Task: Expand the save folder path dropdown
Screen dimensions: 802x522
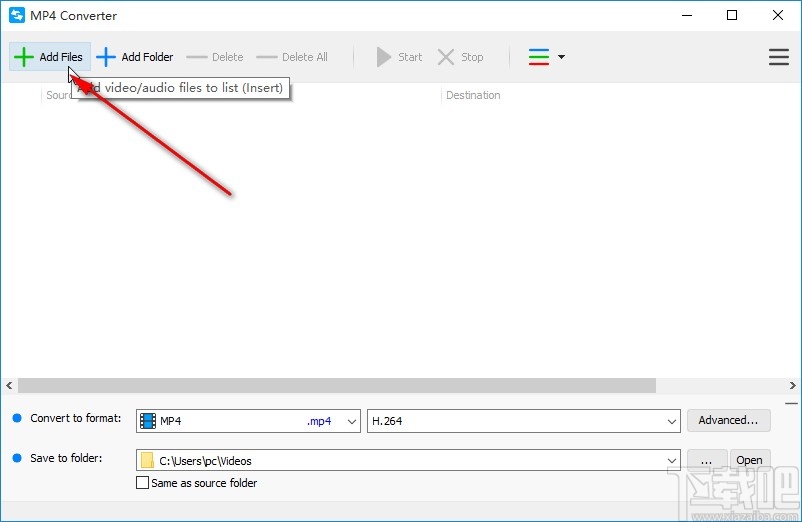Action: click(672, 461)
